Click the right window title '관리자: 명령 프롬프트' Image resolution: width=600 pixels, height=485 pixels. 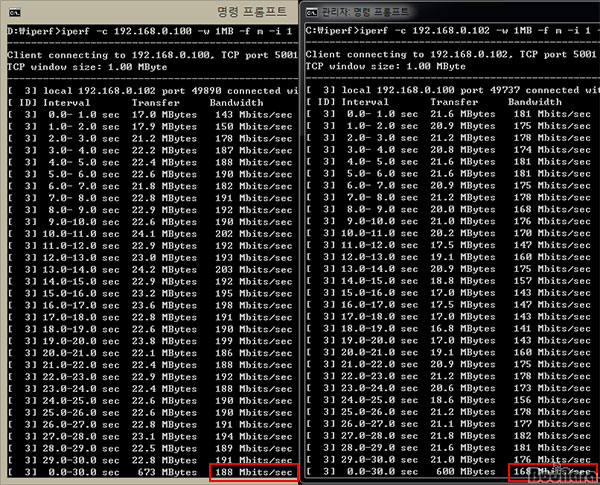click(x=365, y=13)
